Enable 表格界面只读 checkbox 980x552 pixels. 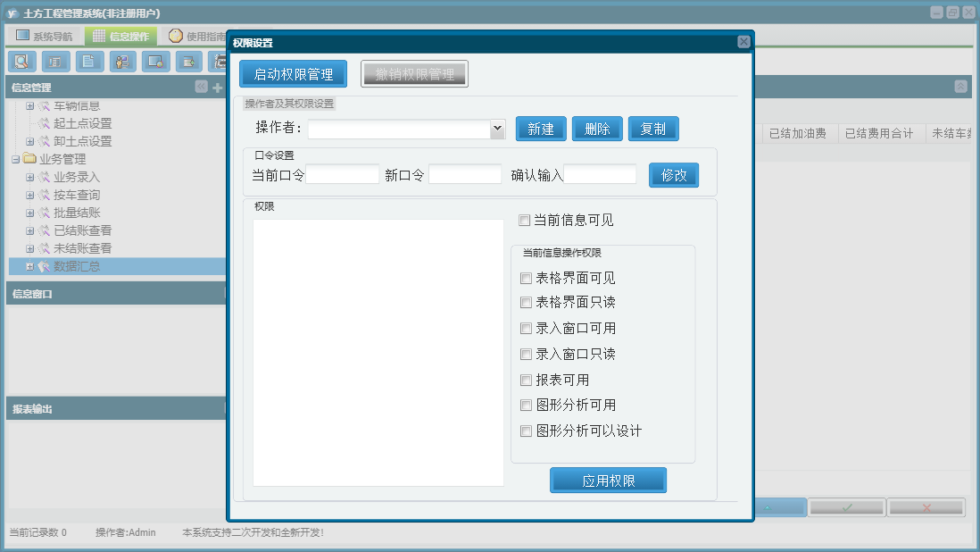click(x=527, y=303)
